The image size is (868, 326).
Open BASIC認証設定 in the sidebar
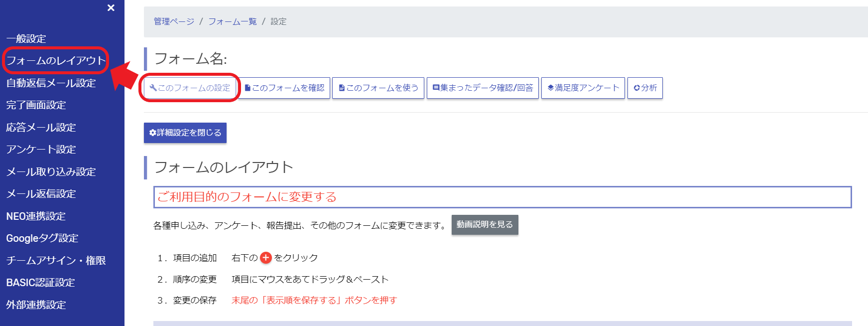coord(40,282)
